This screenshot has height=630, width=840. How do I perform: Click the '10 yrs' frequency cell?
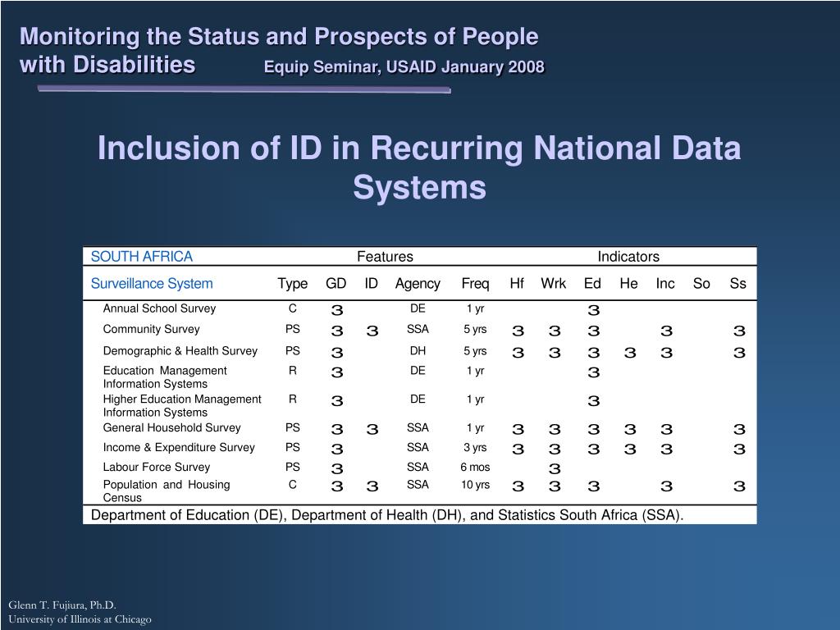point(475,485)
